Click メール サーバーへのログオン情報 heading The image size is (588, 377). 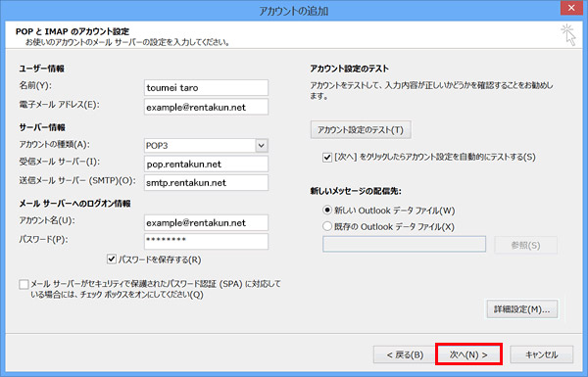click(74, 204)
